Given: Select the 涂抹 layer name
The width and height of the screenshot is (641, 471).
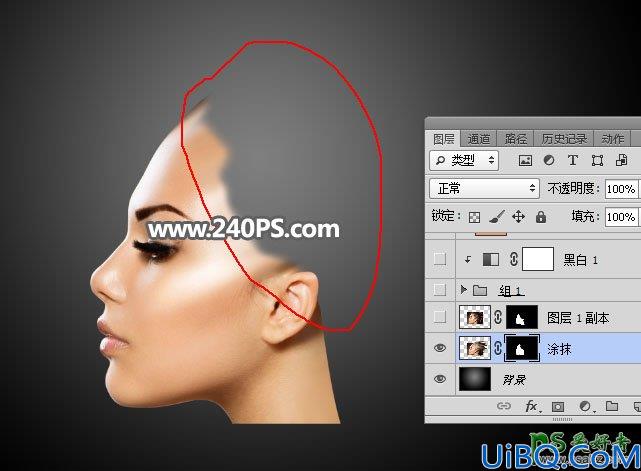Looking at the screenshot, I should (559, 349).
